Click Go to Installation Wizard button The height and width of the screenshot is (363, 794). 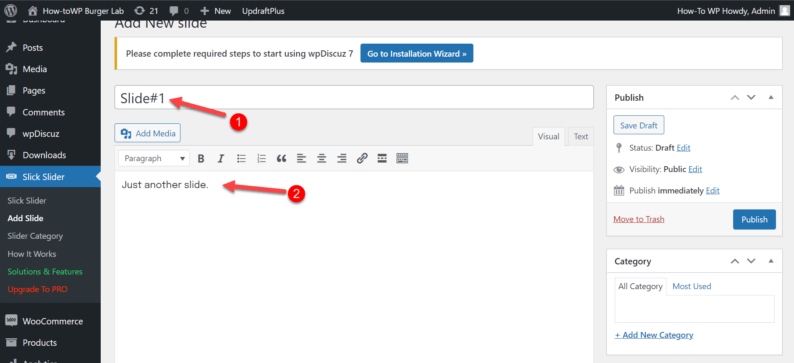pos(417,53)
